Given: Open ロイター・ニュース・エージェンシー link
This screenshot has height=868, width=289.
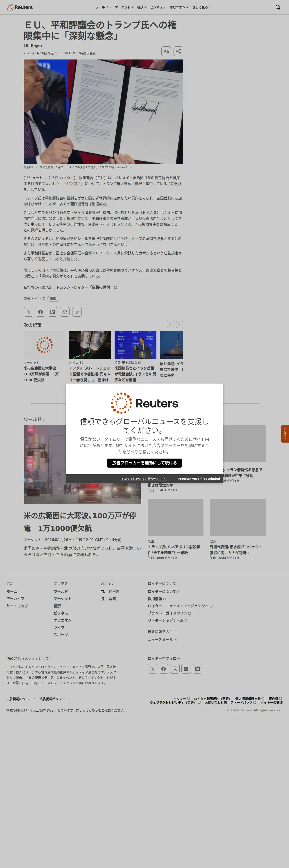Looking at the screenshot, I should 180,606.
